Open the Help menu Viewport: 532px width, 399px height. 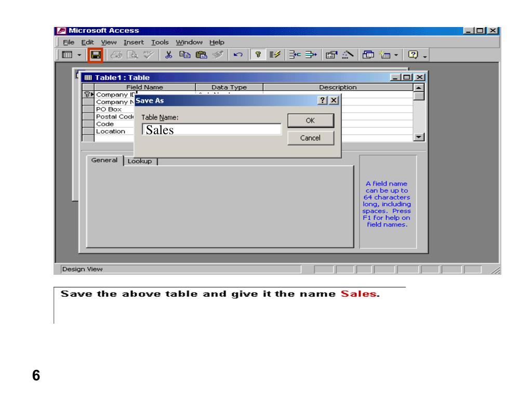(217, 43)
